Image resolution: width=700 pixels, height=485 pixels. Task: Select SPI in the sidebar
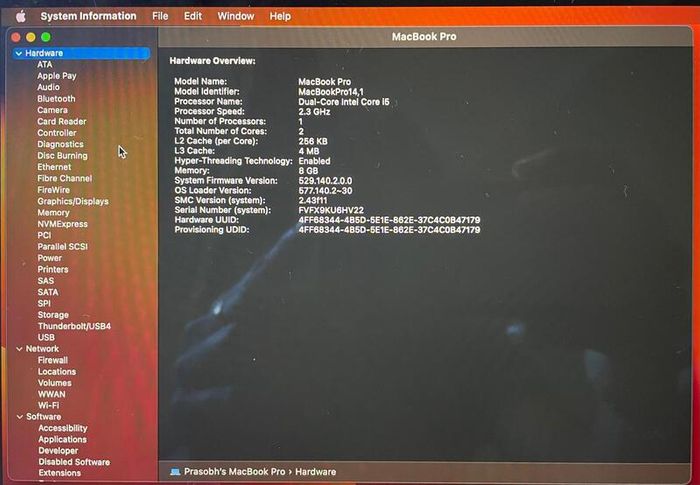point(44,304)
